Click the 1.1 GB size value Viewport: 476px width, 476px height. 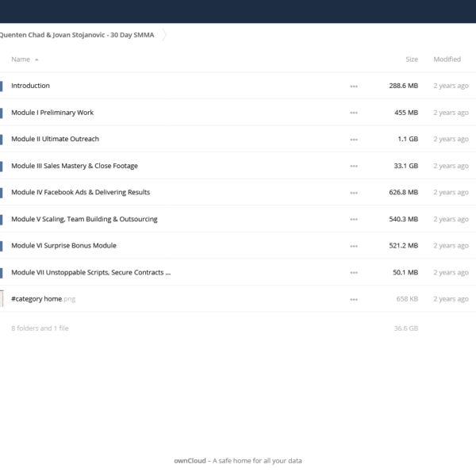click(x=408, y=139)
